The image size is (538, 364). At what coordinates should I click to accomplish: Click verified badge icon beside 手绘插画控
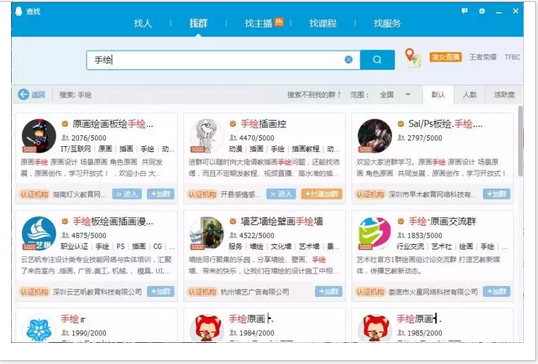233,124
